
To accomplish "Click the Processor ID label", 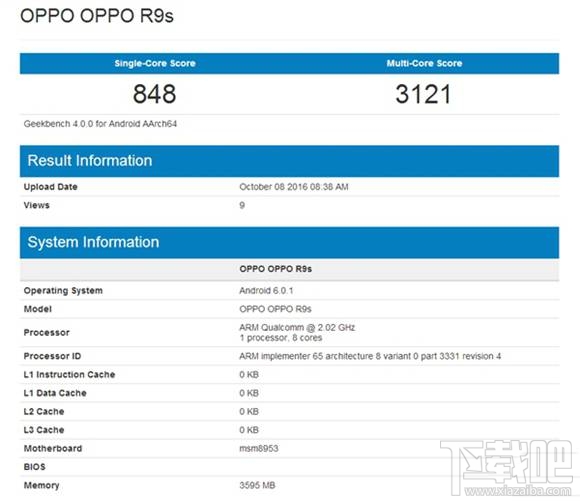I will (53, 356).
